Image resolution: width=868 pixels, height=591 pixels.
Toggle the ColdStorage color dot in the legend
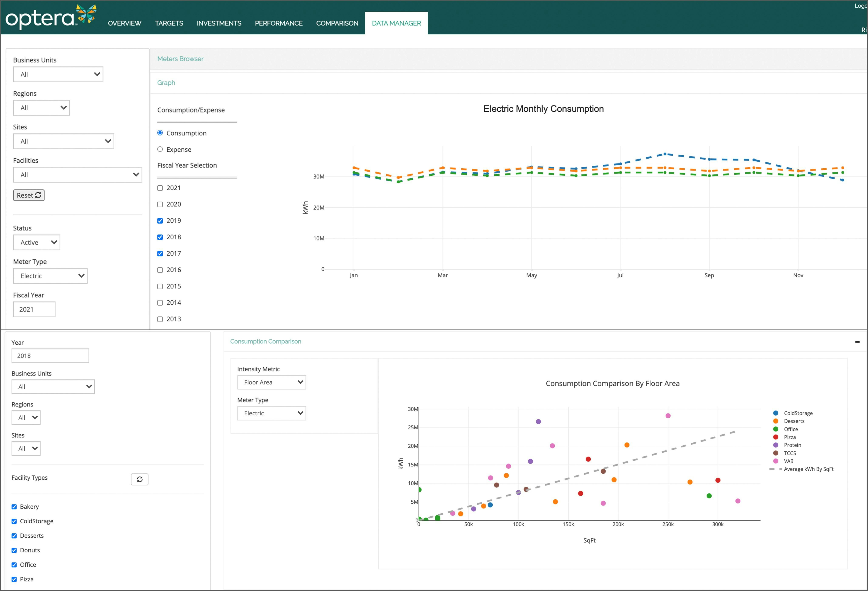pyautogui.click(x=776, y=413)
